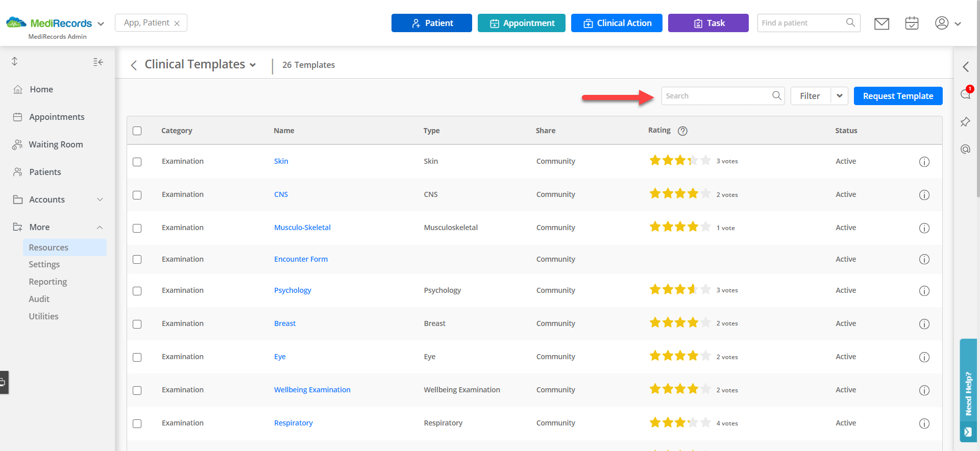
Task: Select Utilities submenu item
Action: coord(44,316)
